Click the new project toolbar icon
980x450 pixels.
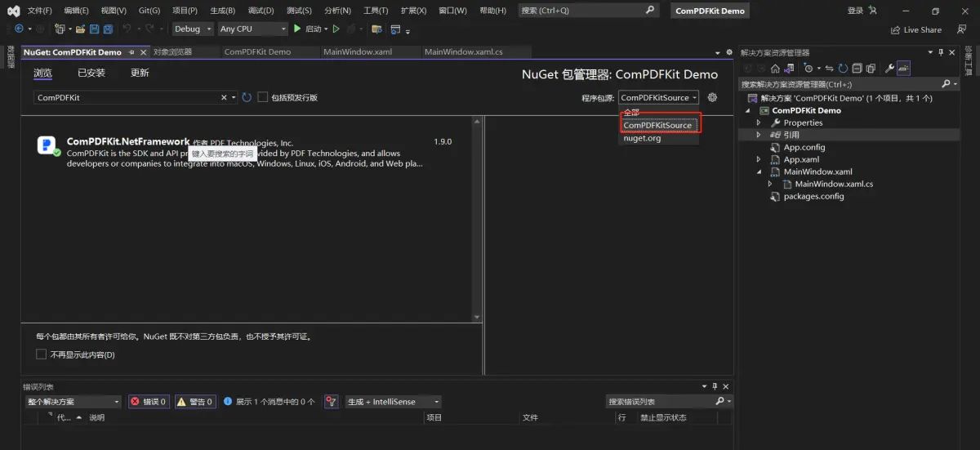click(x=60, y=29)
